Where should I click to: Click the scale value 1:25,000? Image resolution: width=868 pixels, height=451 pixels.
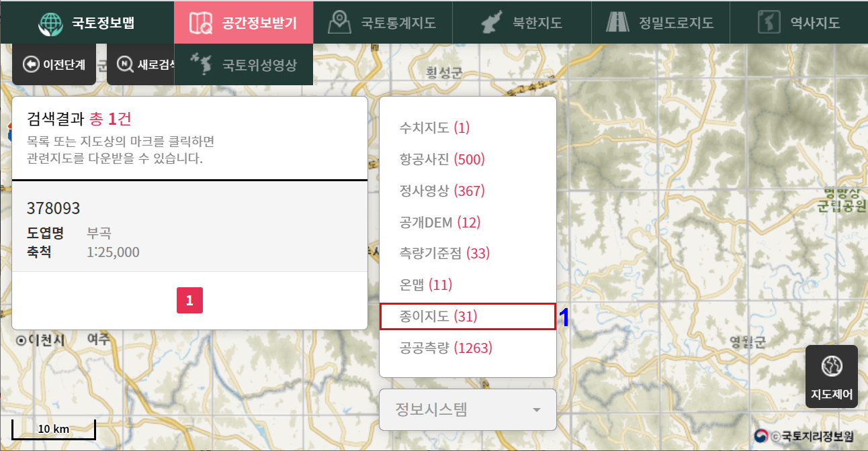tap(113, 252)
